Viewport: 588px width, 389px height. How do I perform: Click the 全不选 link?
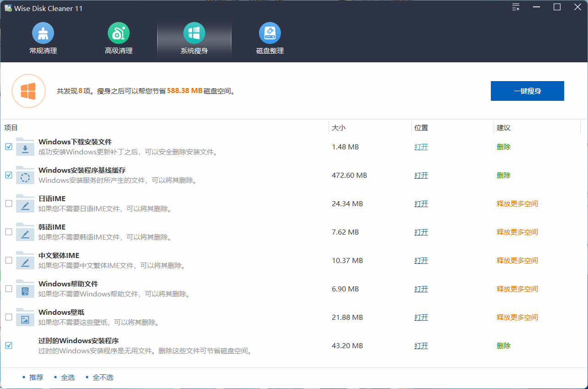(103, 378)
